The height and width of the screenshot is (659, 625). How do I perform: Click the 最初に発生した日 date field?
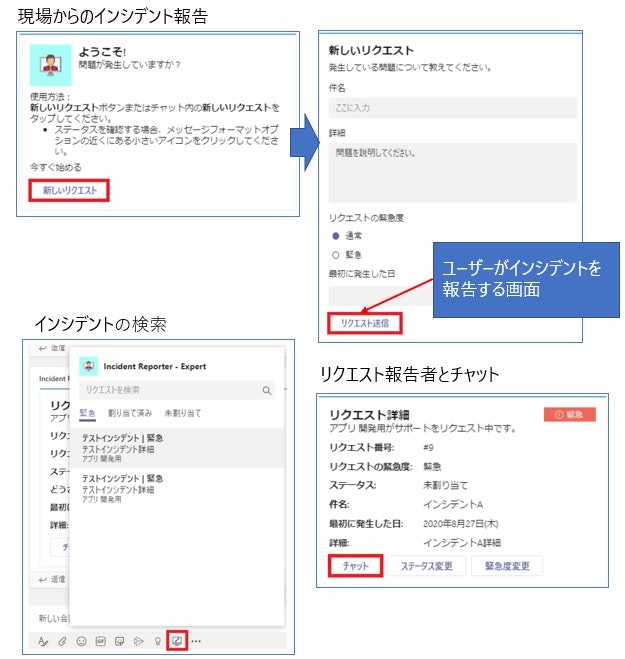coord(380,296)
